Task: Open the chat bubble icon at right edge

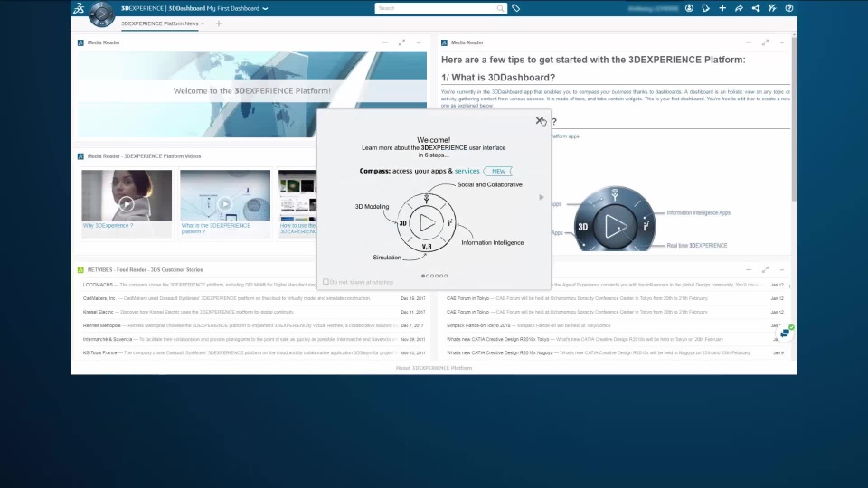Action: click(785, 333)
